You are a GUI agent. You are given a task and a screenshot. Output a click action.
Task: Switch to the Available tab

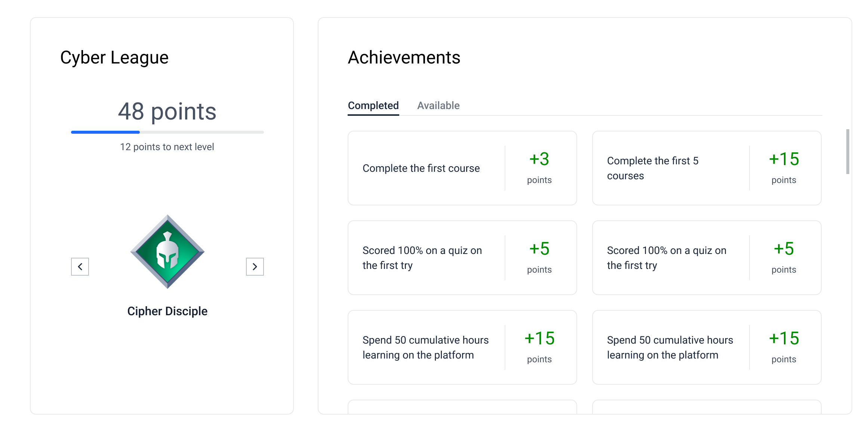point(438,106)
